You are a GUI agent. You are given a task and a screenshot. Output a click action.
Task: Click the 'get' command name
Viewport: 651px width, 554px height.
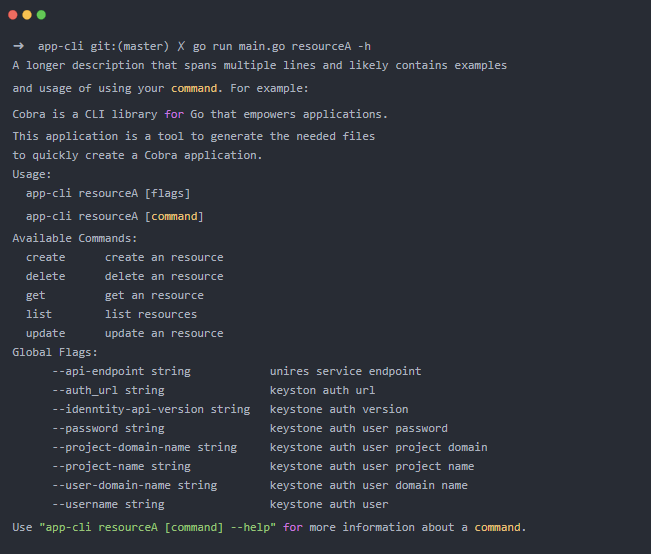click(x=36, y=295)
